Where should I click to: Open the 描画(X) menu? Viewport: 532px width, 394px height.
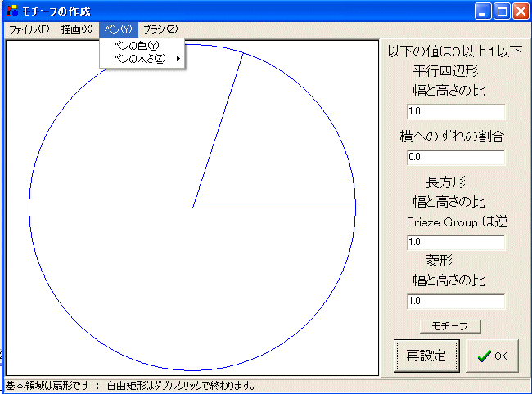pyautogui.click(x=77, y=29)
